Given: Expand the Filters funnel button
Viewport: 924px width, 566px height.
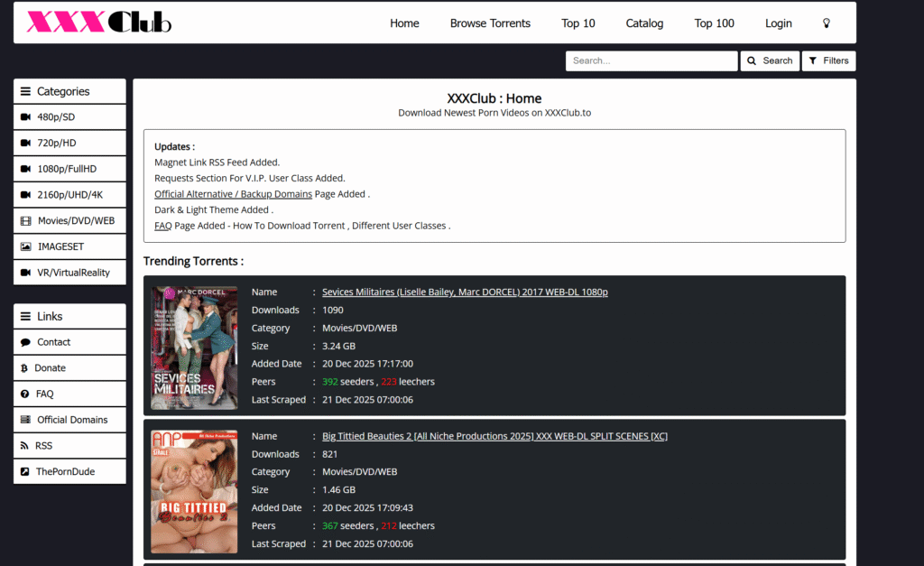Looking at the screenshot, I should click(x=828, y=61).
